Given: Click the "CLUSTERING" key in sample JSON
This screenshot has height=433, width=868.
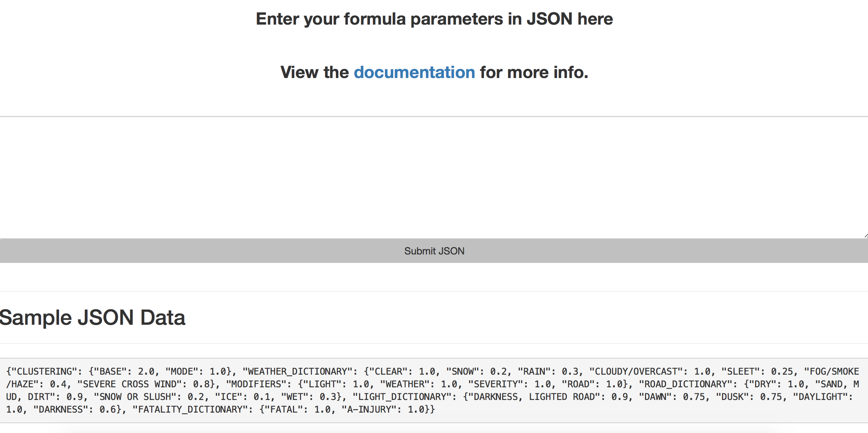Looking at the screenshot, I should pos(44,371).
